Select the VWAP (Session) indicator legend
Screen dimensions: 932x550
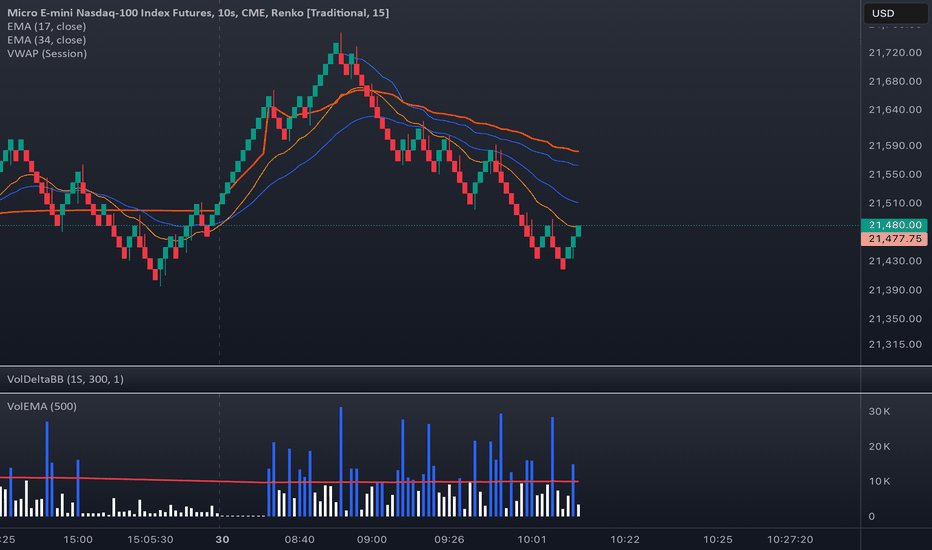pos(47,54)
